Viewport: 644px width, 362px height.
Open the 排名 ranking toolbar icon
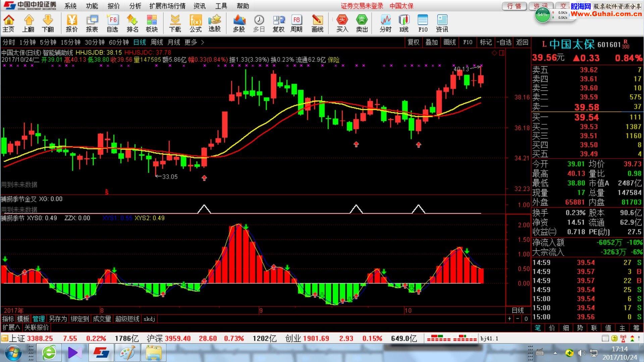point(132,23)
